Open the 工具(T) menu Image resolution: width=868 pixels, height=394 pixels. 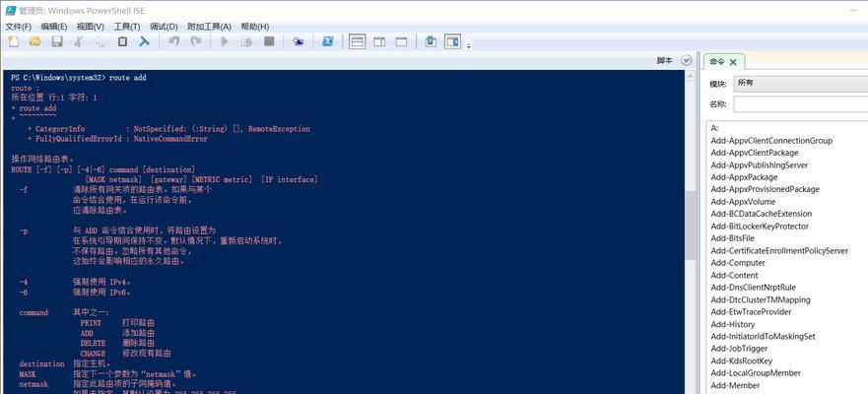(127, 27)
